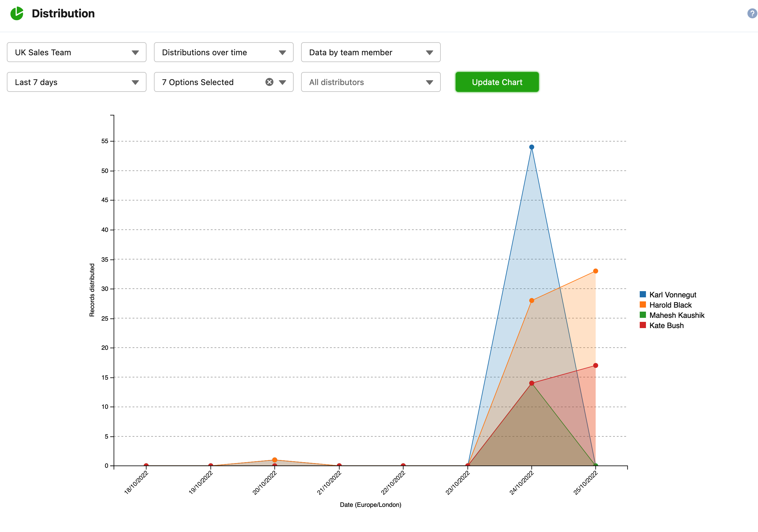Select the 7 Options Selected filter tag
The image size is (758, 532).
tap(223, 82)
